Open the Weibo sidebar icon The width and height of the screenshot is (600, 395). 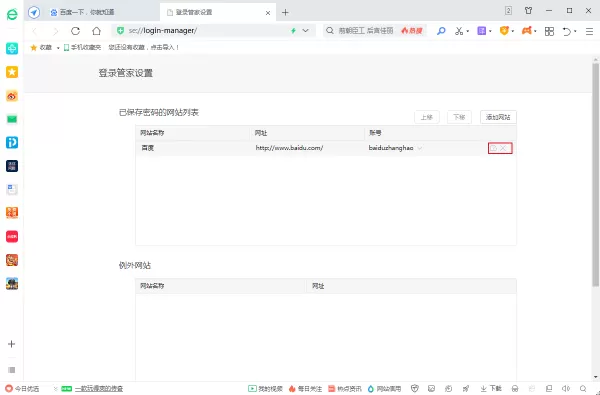[x=12, y=96]
